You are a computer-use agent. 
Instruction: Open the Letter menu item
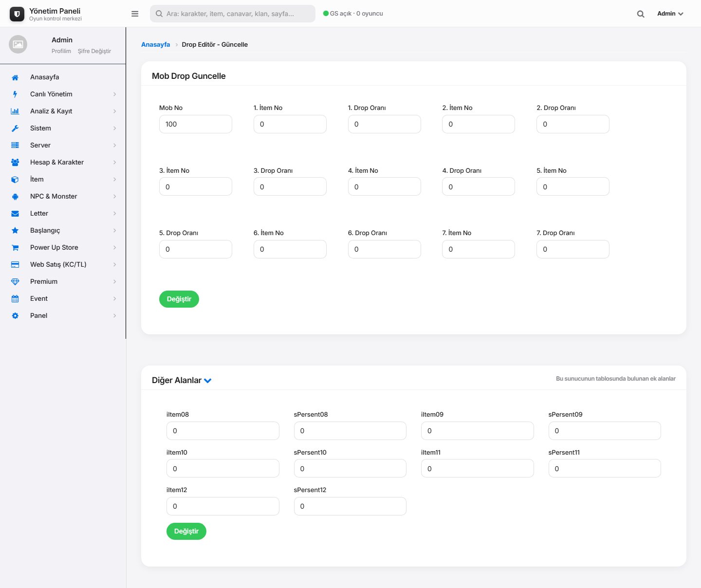point(63,213)
